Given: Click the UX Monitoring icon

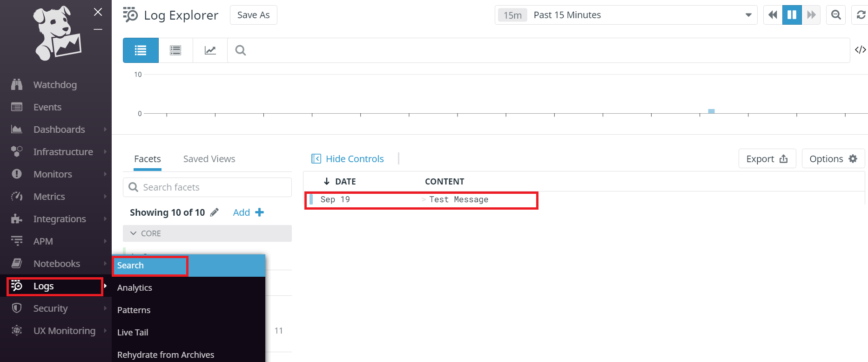Looking at the screenshot, I should (17, 330).
